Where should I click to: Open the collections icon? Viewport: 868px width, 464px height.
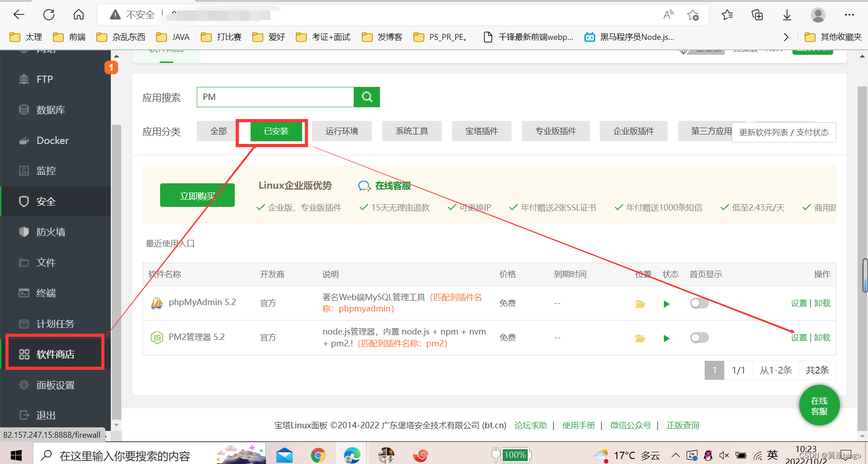click(x=757, y=15)
